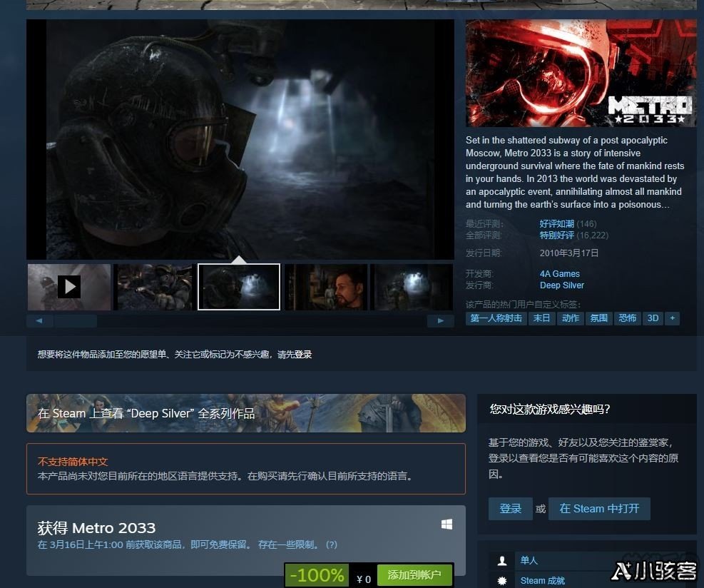Move the thumbnail strip scrollbar handle
Viewport: 704px width, 588px height.
(76, 320)
